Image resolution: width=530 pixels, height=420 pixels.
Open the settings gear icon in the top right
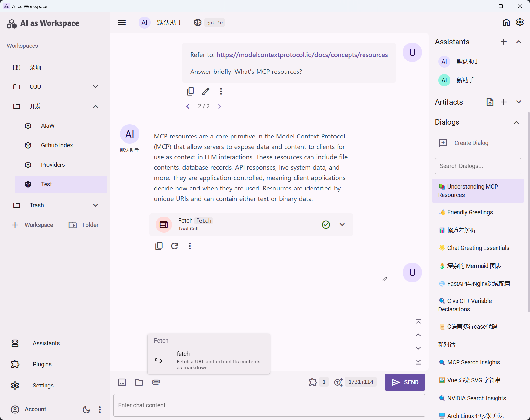(520, 22)
